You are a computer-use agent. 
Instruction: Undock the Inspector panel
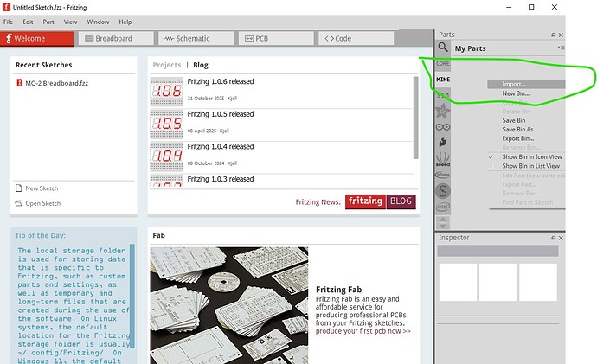(x=554, y=237)
